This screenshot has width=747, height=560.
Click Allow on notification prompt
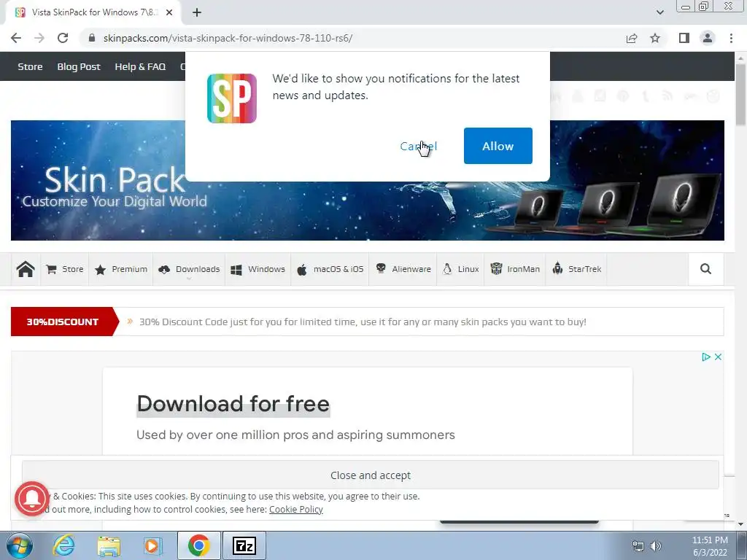pyautogui.click(x=498, y=146)
